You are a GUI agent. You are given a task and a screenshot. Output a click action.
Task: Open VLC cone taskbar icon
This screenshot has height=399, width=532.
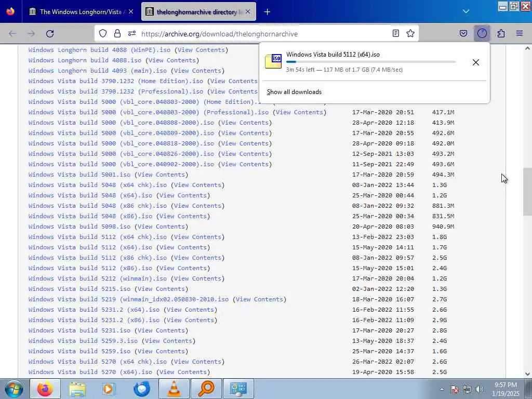coord(174,389)
